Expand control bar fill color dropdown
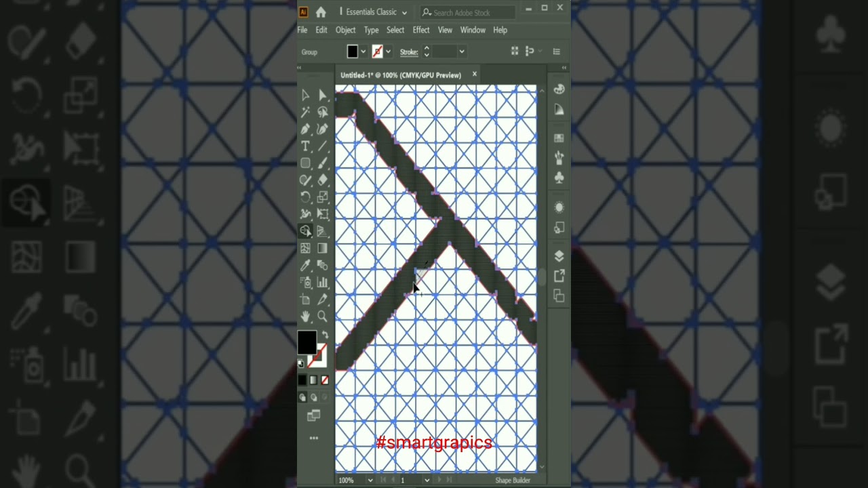Screen dimensions: 868x488 (363, 52)
